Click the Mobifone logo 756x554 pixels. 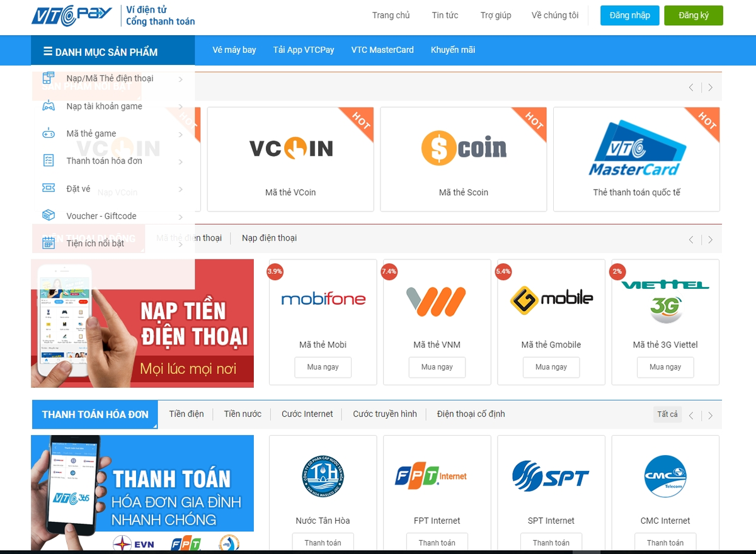(x=323, y=299)
